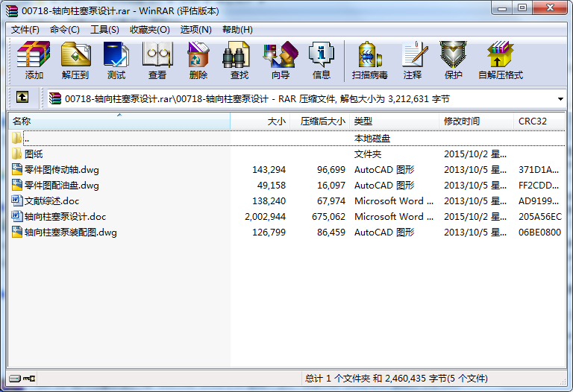Select file name 零件图传动轴.dwg
Screen dimensions: 573x392
(62, 170)
